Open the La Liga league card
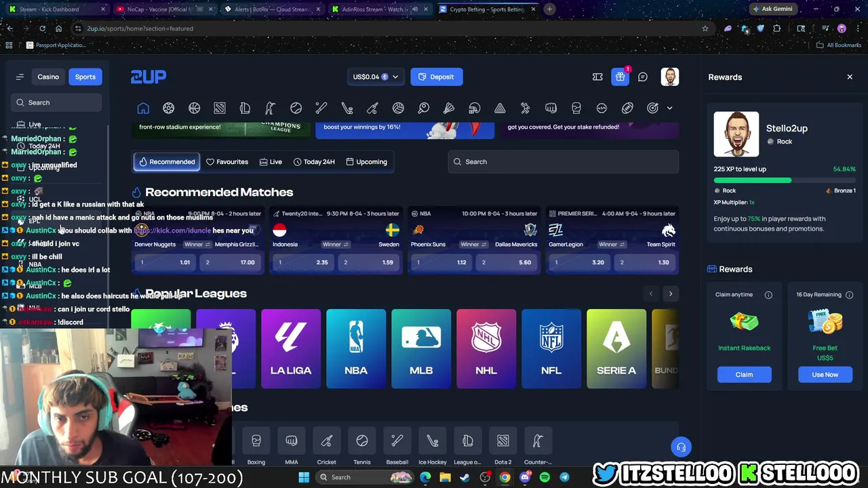This screenshot has height=488, width=868. coord(291,349)
